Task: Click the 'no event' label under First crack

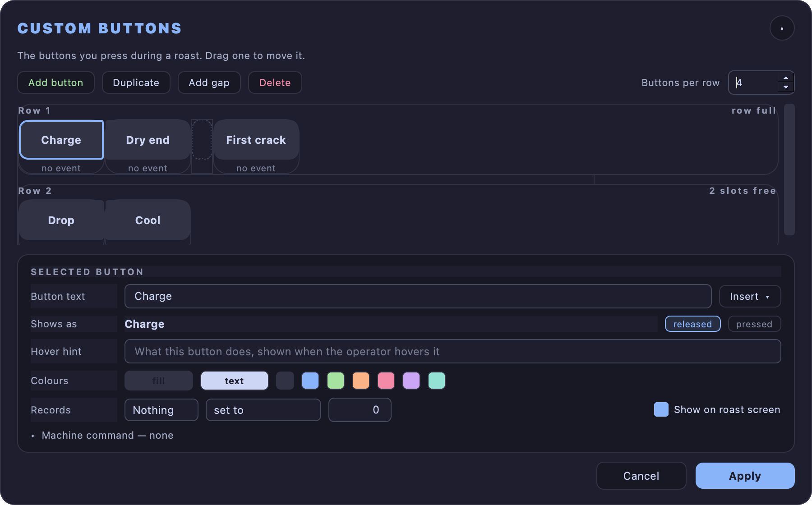Action: [x=256, y=168]
